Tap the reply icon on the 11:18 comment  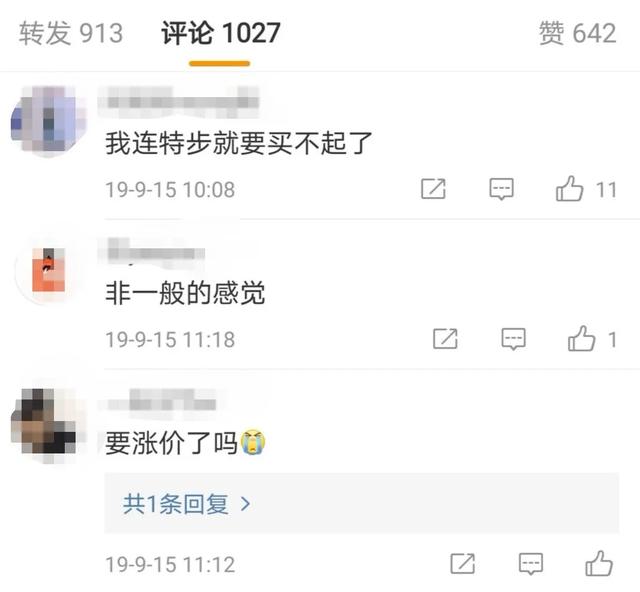[513, 339]
